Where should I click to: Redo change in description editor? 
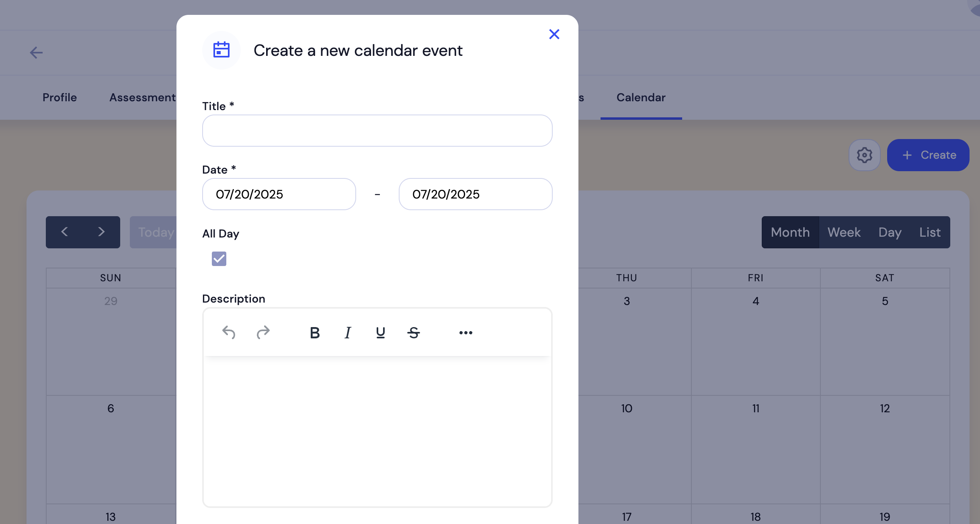pyautogui.click(x=262, y=332)
